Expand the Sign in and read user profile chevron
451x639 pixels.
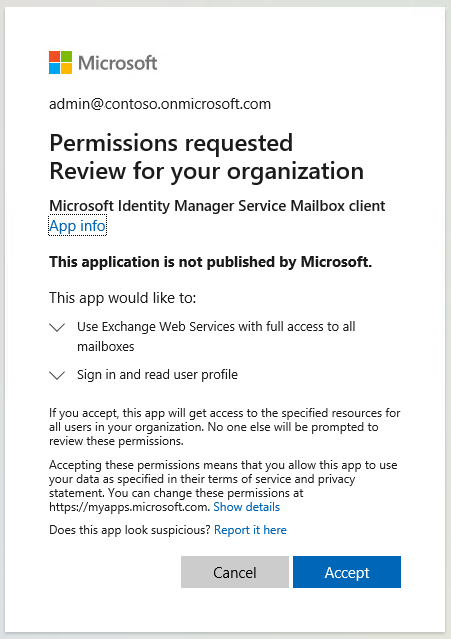(57, 375)
